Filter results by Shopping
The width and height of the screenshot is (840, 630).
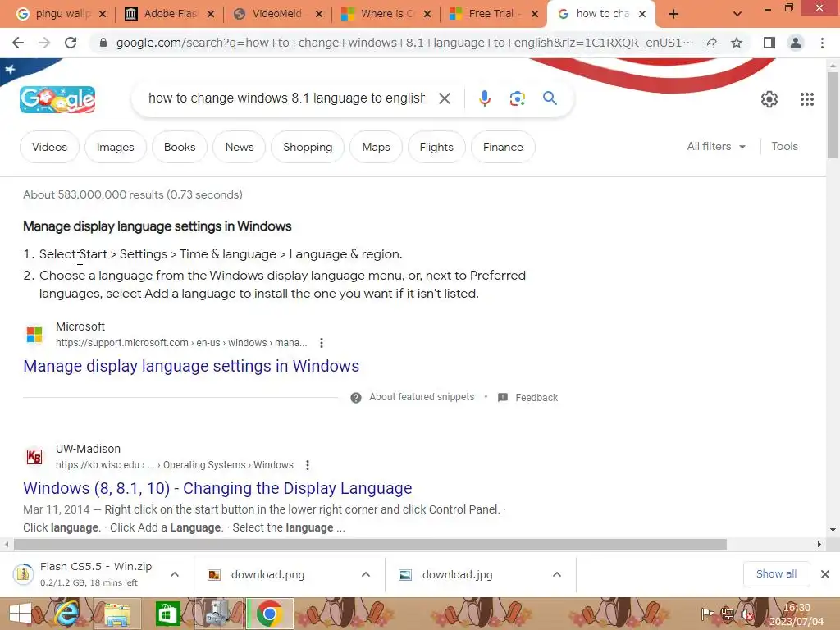(x=308, y=147)
